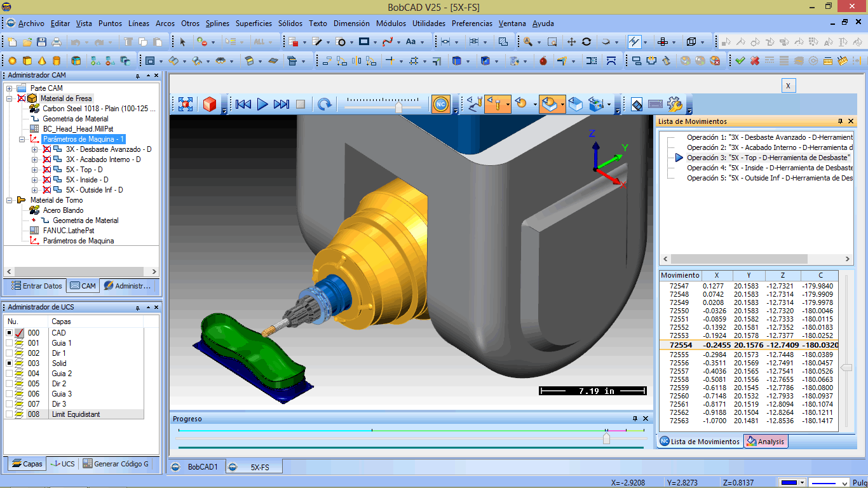Create a cone solid with the cone icon
The image size is (868, 488).
(x=41, y=61)
